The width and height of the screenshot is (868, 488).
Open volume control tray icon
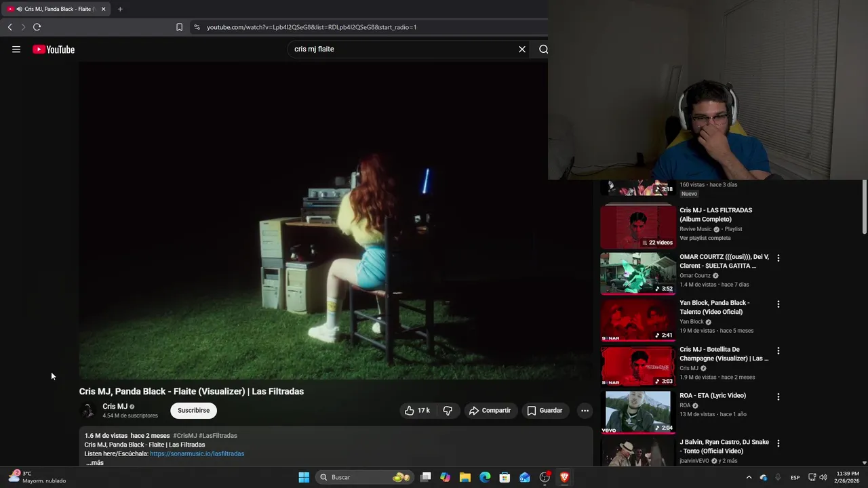823,477
